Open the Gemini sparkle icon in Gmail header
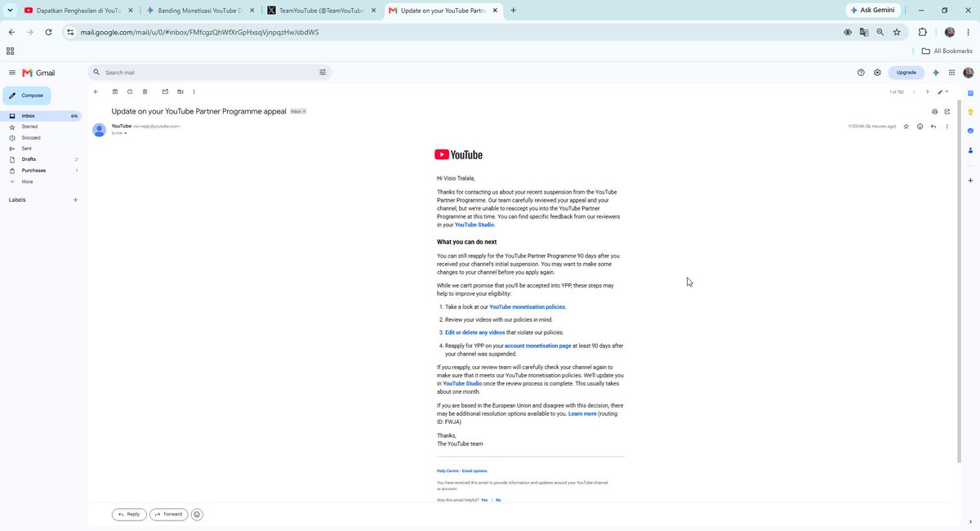This screenshot has width=980, height=531. (936, 73)
